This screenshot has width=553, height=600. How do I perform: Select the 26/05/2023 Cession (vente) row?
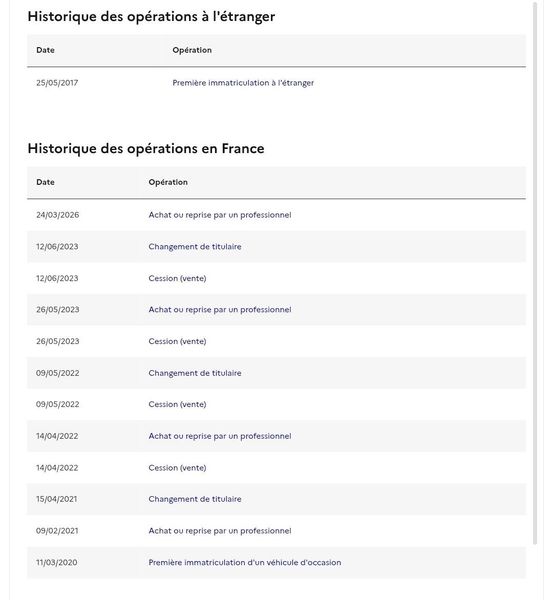[x=276, y=341]
